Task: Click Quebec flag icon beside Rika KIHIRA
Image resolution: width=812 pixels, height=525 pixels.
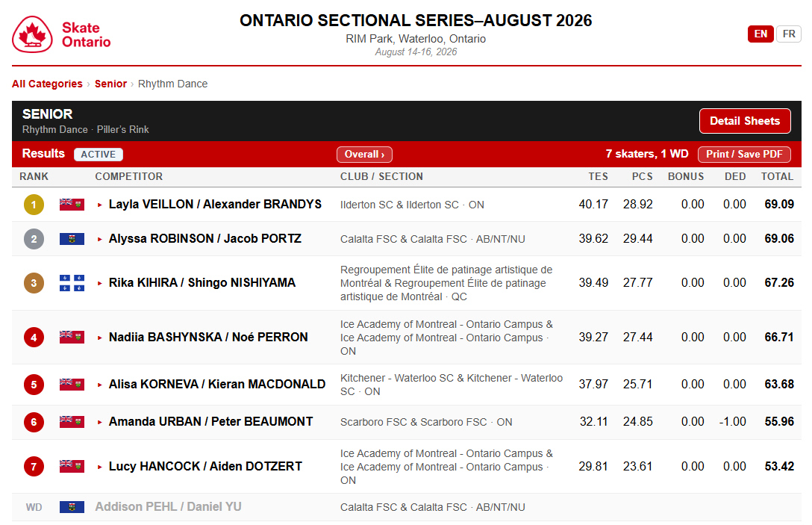Action: 72,283
